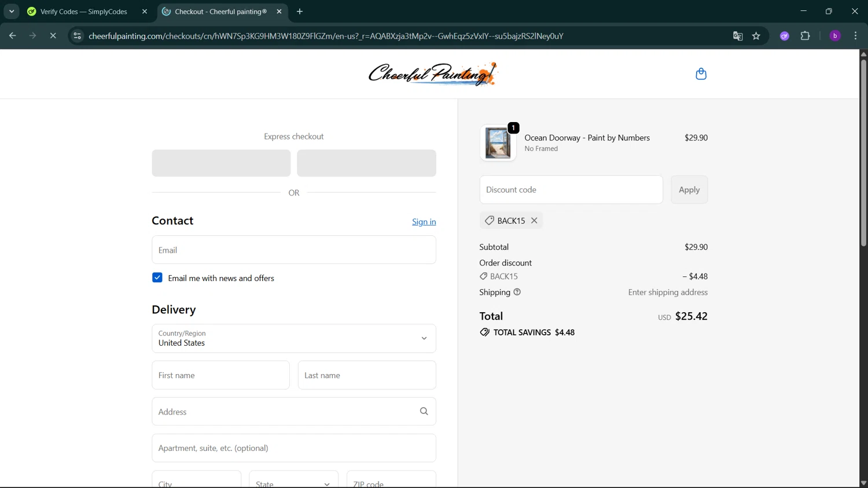This screenshot has width=868, height=488.
Task: Open the shopping bag cart icon
Action: [701, 74]
